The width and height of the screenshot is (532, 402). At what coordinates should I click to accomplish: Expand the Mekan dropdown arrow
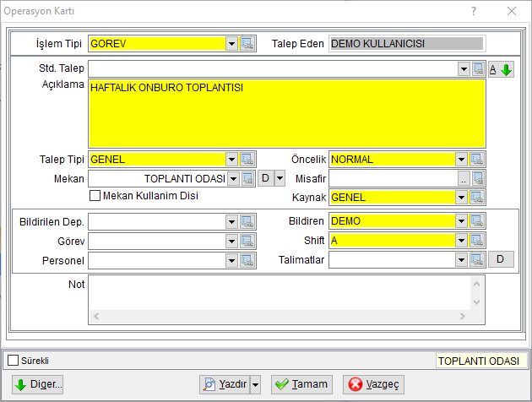(x=233, y=178)
